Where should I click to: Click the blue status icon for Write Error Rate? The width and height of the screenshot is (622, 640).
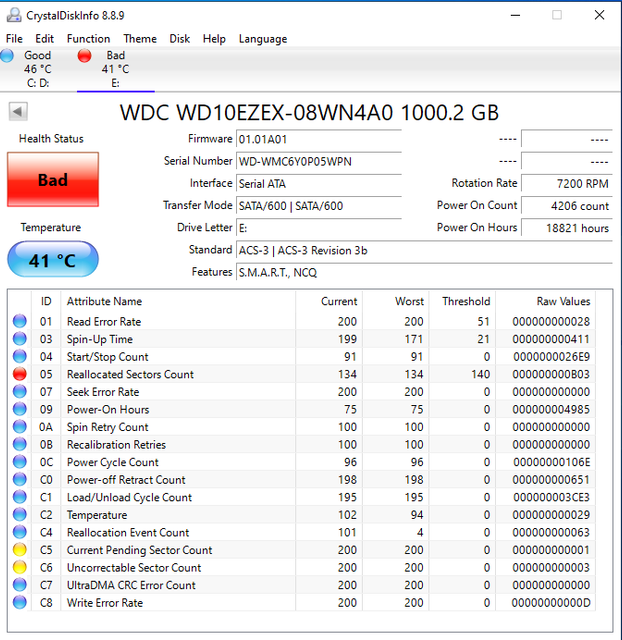(20, 602)
